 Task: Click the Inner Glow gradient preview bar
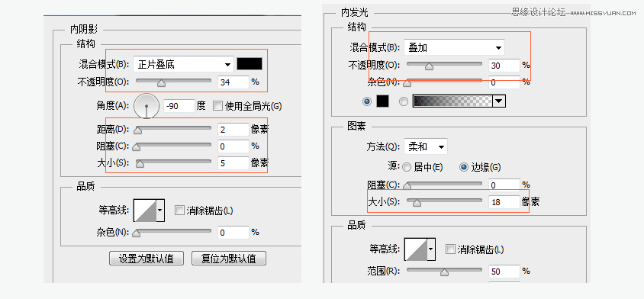click(452, 101)
